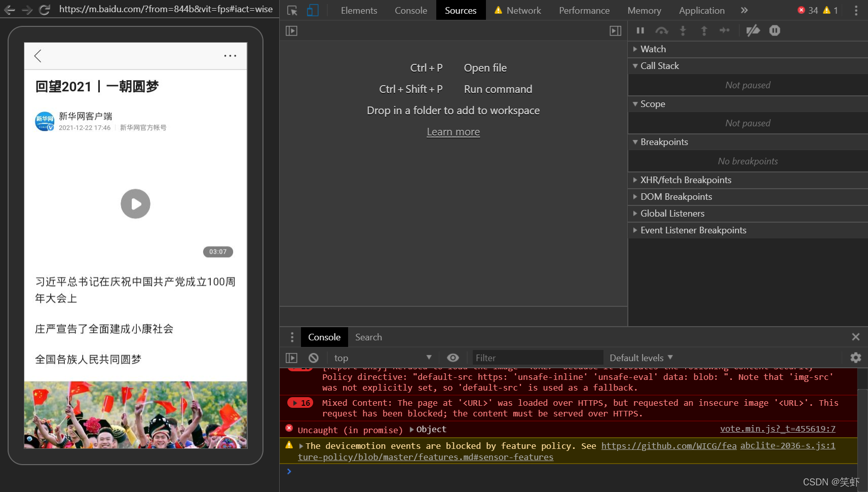Expand the devicemotion warning message
Image resolution: width=868 pixels, height=492 pixels.
[x=301, y=446]
